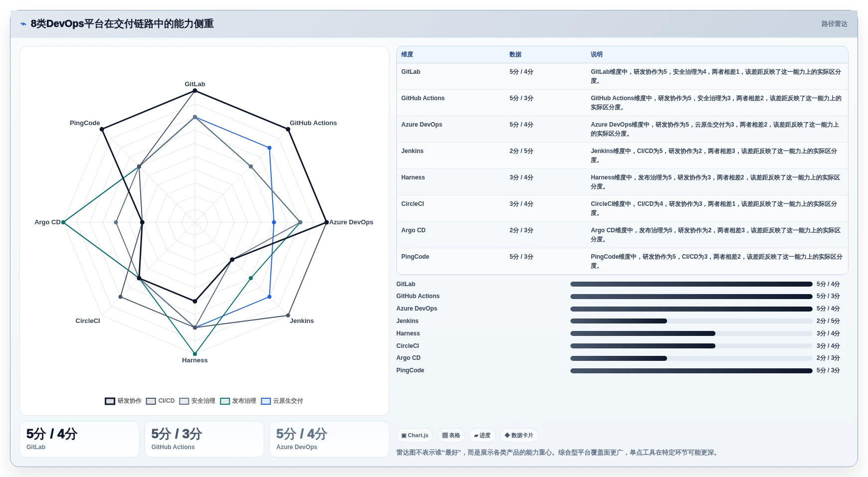The image size is (868, 477).
Task: Click the 数据卡片 tag chip
Action: point(519,436)
